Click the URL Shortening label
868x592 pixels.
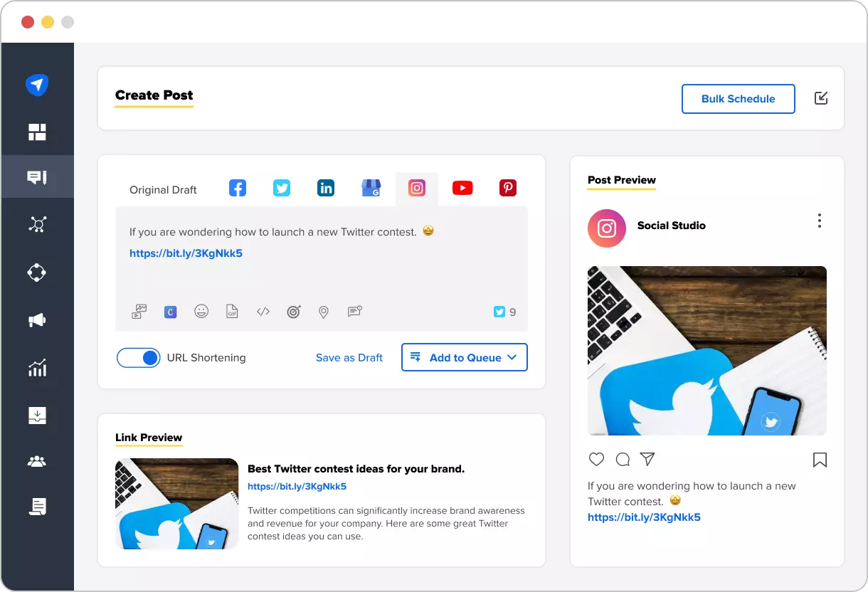(x=206, y=358)
